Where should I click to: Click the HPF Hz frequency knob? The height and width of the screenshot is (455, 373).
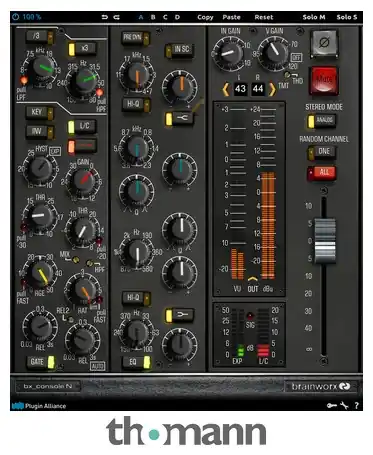pos(83,81)
